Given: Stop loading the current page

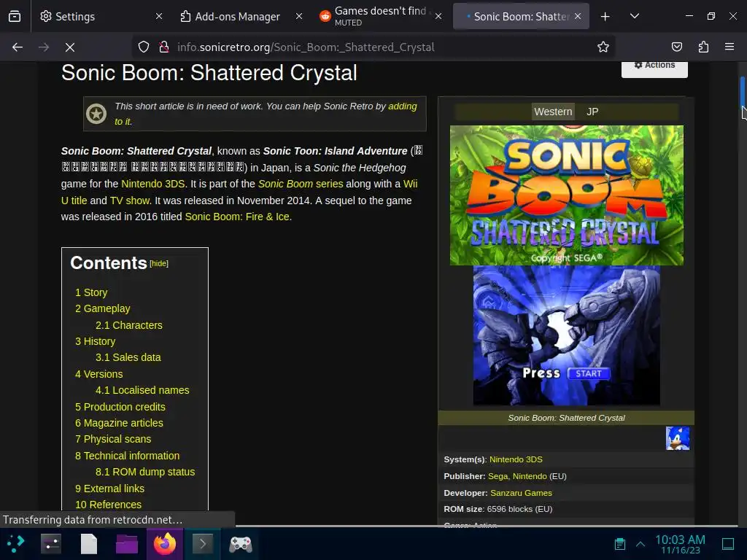Looking at the screenshot, I should pos(70,47).
